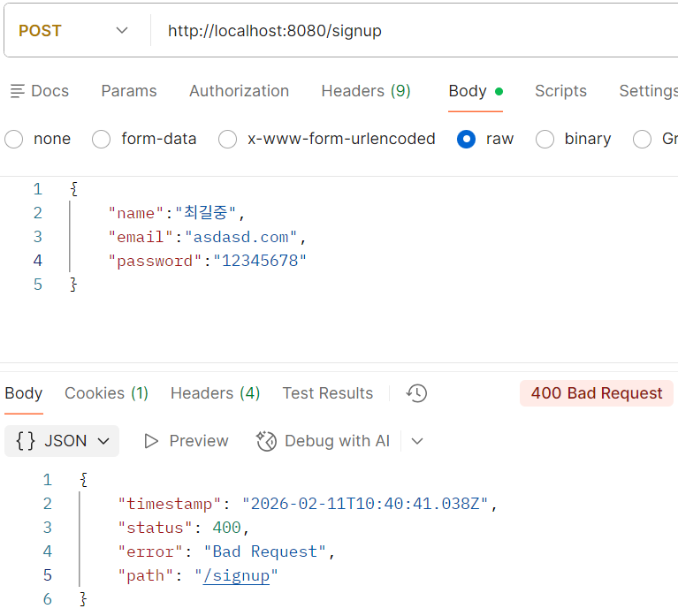The image size is (678, 616).
Task: Open the Headers (9) request tab
Action: pyautogui.click(x=366, y=91)
